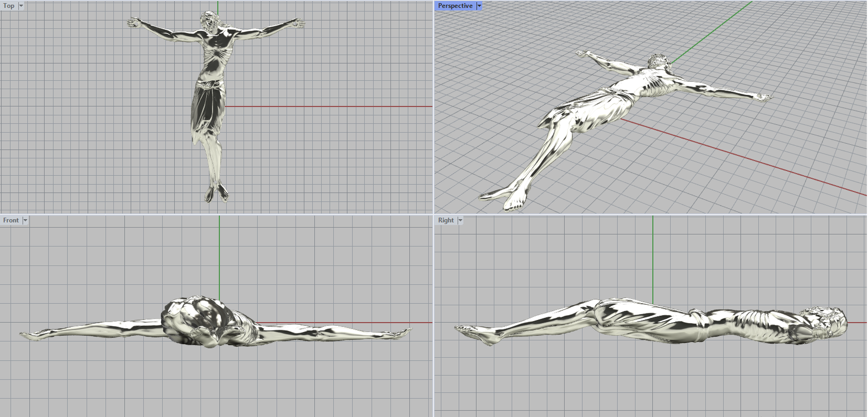
Task: Click the red X-axis line in Top viewport
Action: (x=325, y=107)
